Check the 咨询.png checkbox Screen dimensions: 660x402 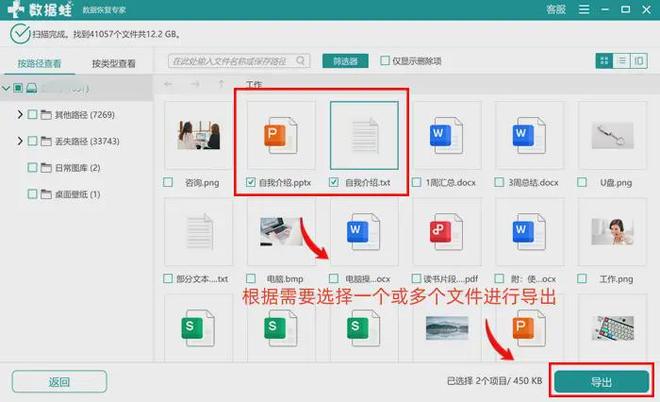click(168, 182)
